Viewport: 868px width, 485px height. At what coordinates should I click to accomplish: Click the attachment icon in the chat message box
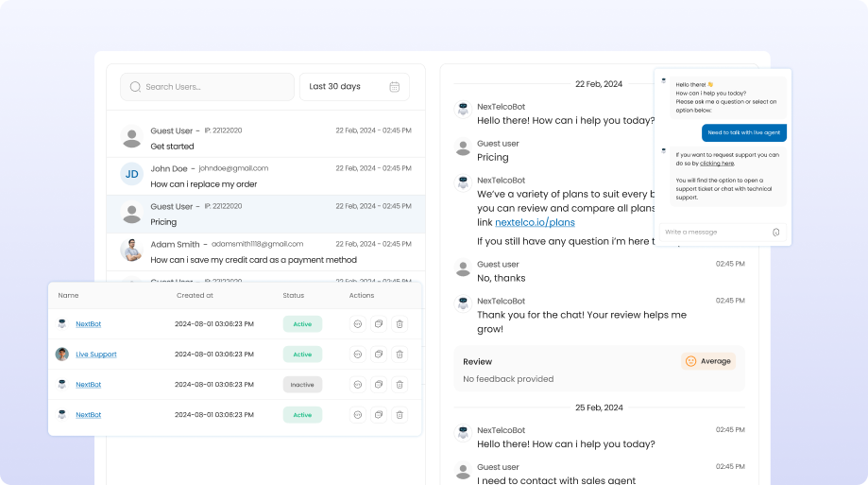click(775, 232)
